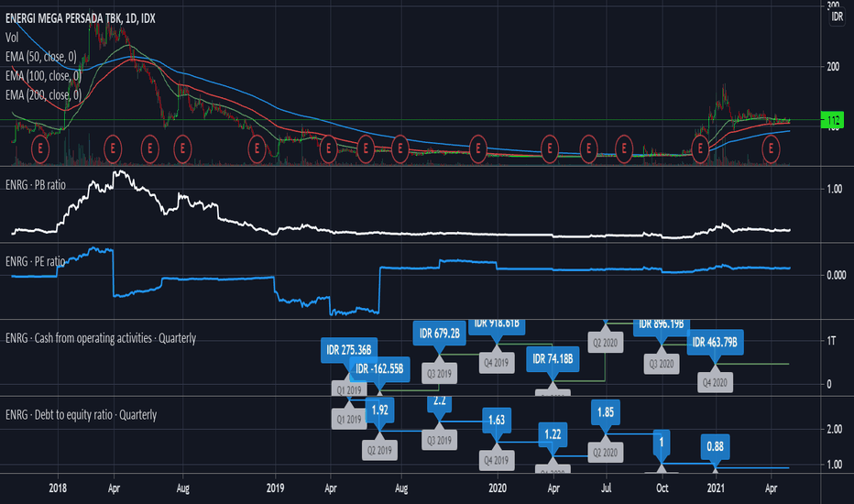Click the Q4 2020 tag in cash flow pane

[715, 382]
